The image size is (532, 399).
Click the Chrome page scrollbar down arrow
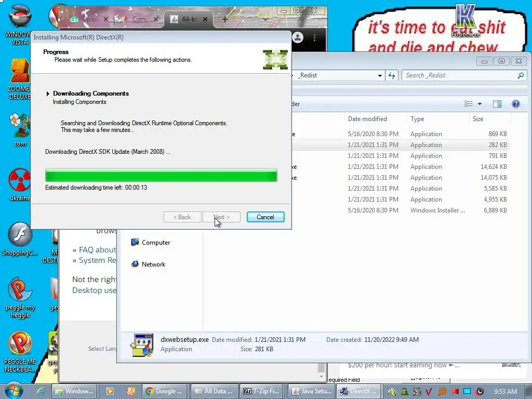pyautogui.click(x=321, y=376)
